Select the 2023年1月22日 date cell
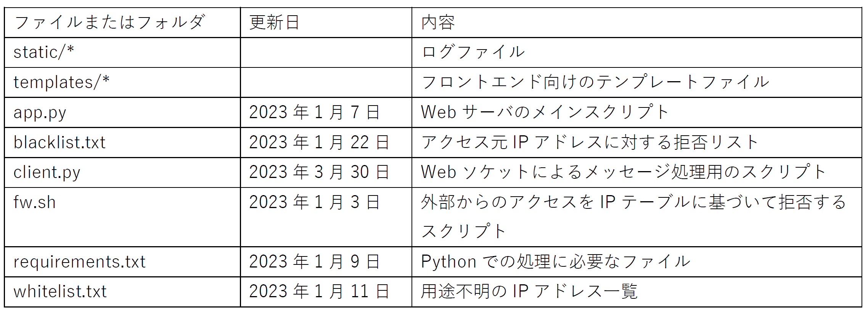868x314 pixels. click(319, 143)
